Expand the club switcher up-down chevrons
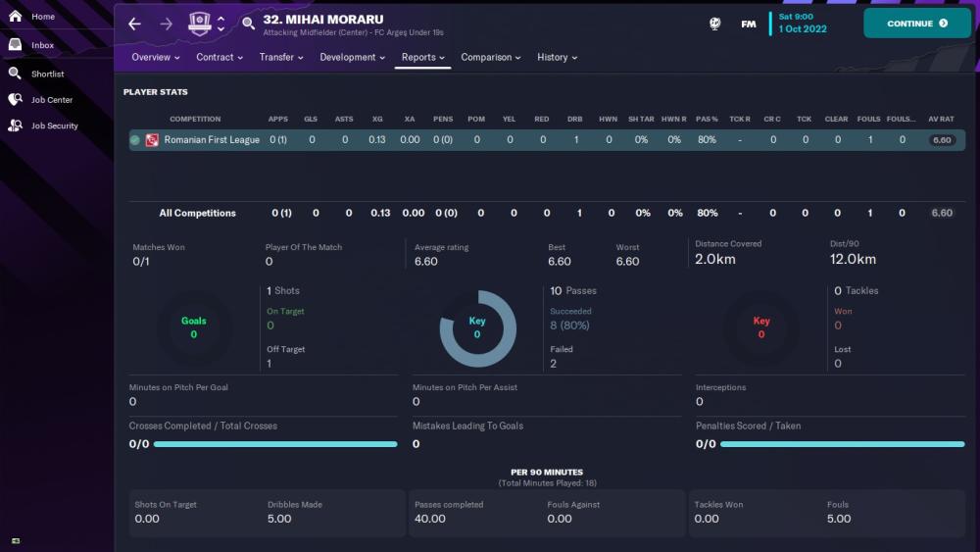980x552 pixels. (x=221, y=24)
